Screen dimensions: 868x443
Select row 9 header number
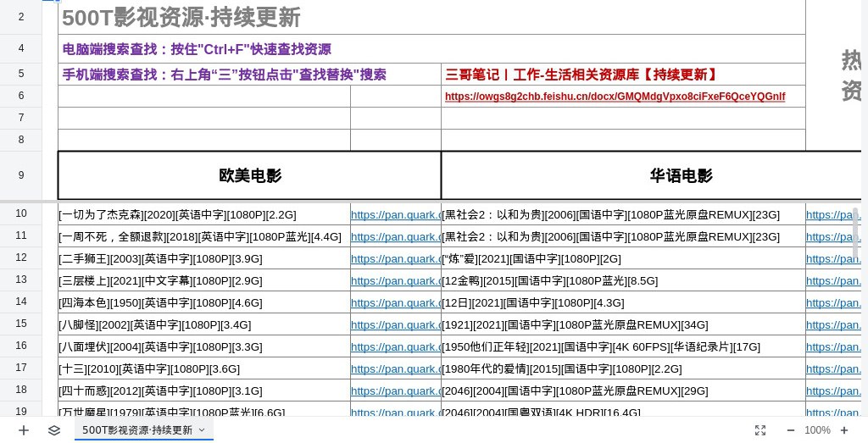(x=21, y=175)
